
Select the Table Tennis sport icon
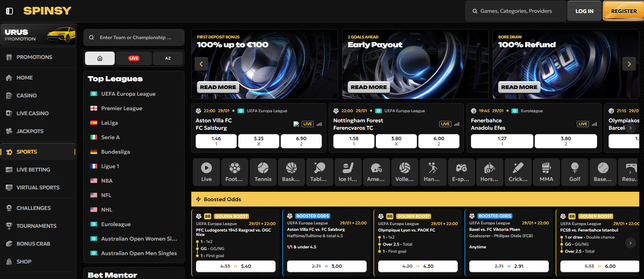[x=320, y=172]
